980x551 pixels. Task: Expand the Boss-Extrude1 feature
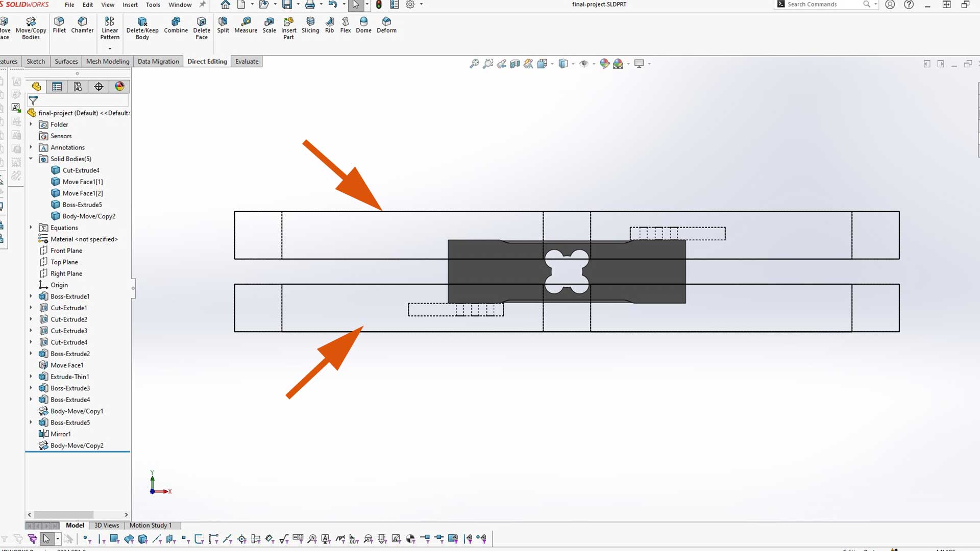(31, 296)
